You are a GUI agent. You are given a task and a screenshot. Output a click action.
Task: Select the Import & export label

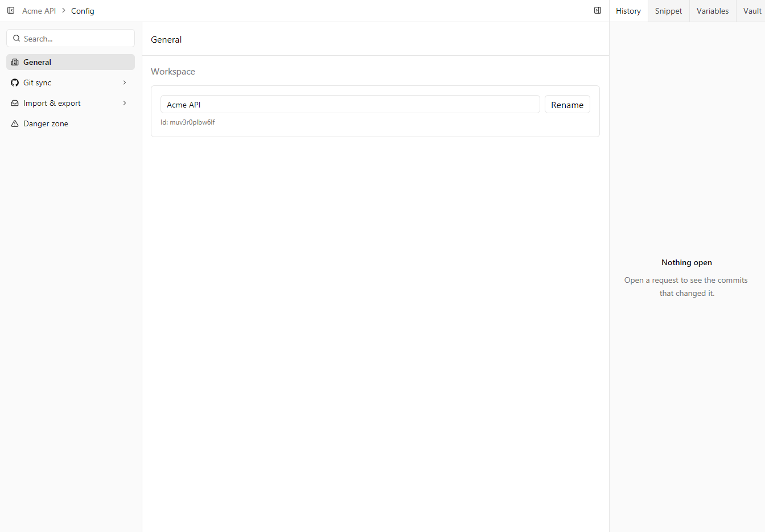pos(52,103)
